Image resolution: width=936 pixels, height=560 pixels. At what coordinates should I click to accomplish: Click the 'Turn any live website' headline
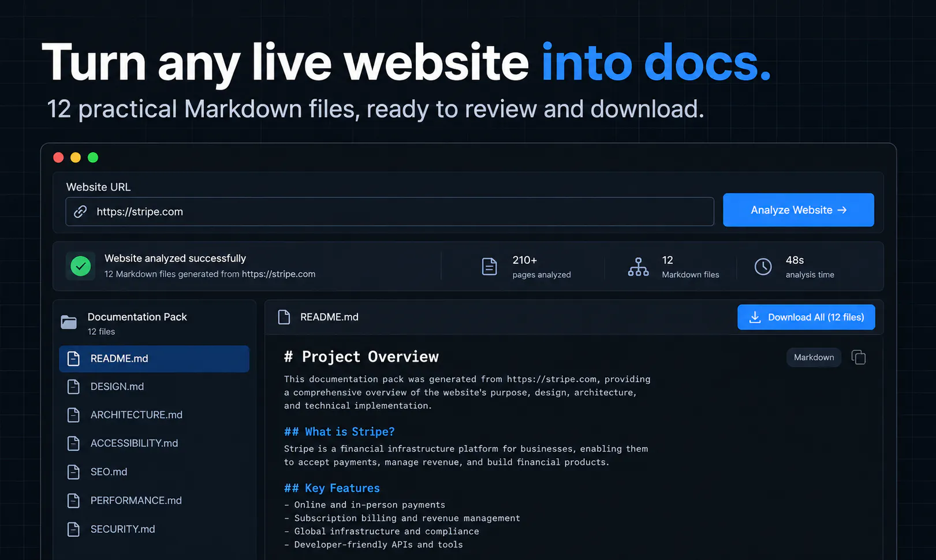[285, 62]
